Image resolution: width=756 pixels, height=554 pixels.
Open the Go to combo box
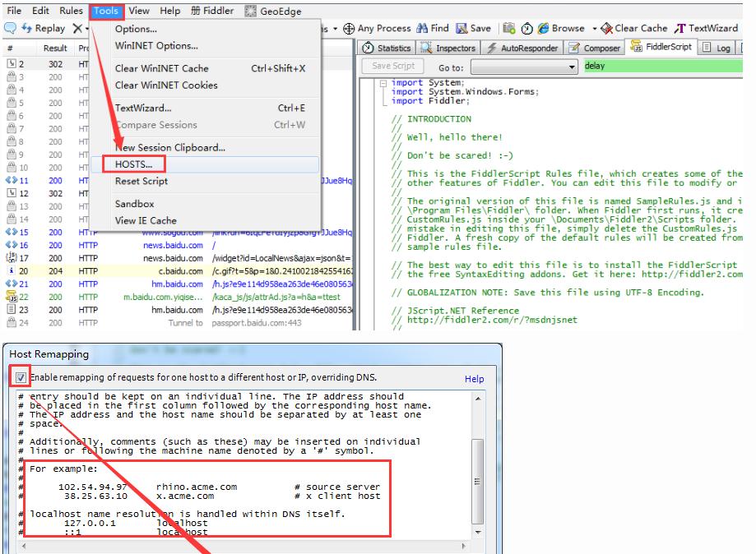click(x=524, y=67)
